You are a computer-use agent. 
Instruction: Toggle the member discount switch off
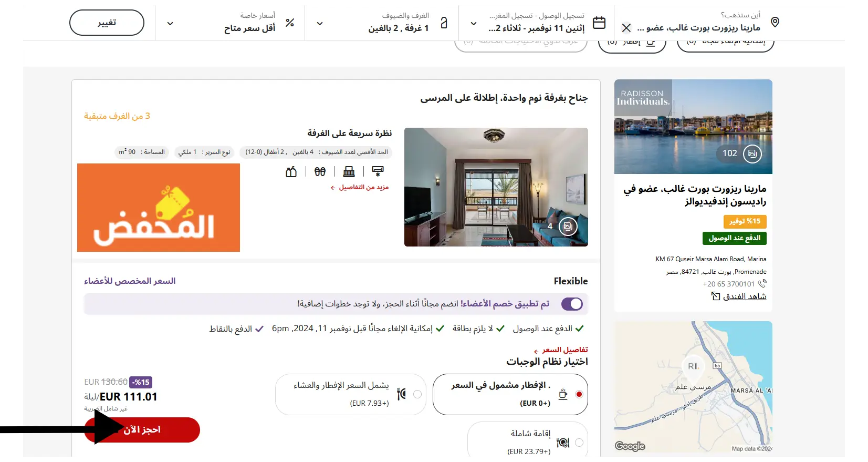point(572,304)
